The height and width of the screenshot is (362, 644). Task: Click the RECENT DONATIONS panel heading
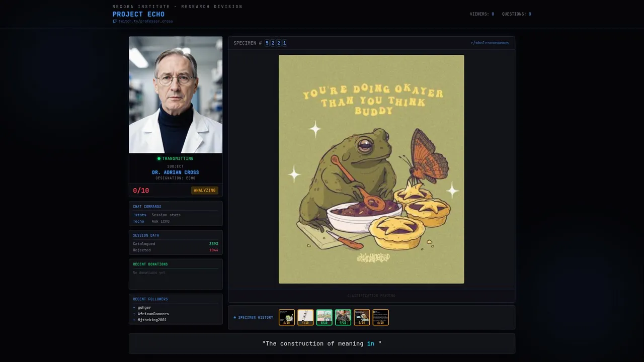tap(150, 264)
